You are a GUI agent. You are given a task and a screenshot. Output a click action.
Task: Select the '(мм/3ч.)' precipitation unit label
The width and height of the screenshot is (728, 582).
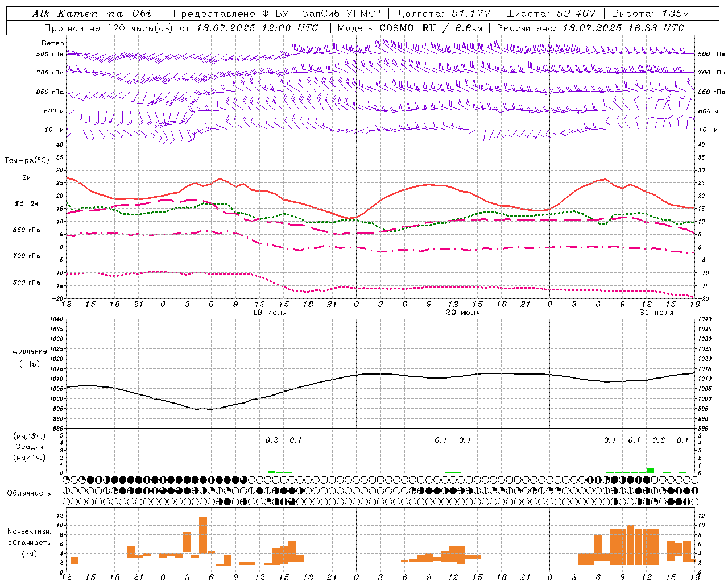pyautogui.click(x=30, y=436)
